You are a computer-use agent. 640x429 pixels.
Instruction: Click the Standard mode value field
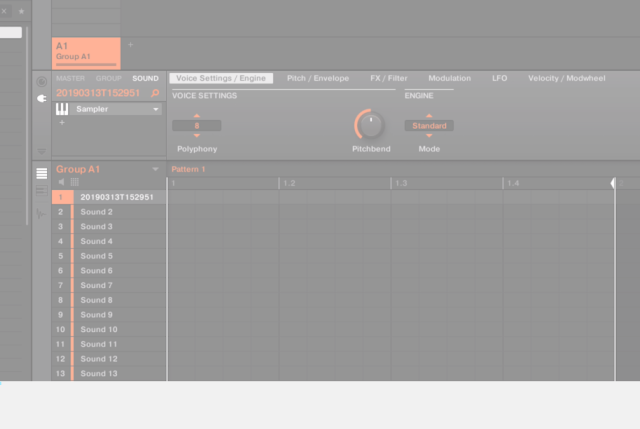pos(429,126)
